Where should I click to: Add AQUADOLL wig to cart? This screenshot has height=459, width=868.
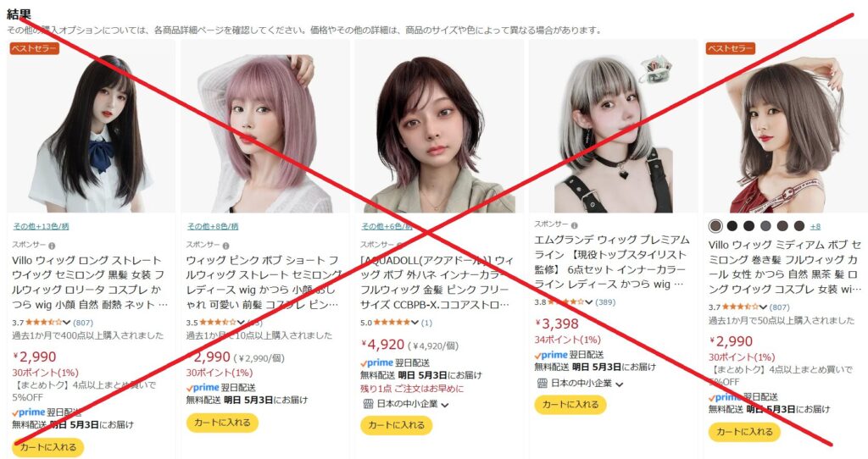pyautogui.click(x=397, y=425)
